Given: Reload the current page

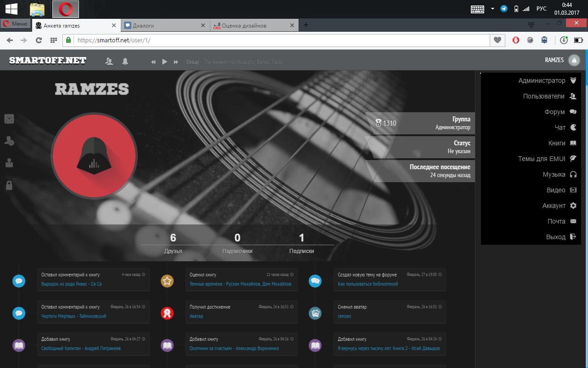Looking at the screenshot, I should pyautogui.click(x=39, y=40).
